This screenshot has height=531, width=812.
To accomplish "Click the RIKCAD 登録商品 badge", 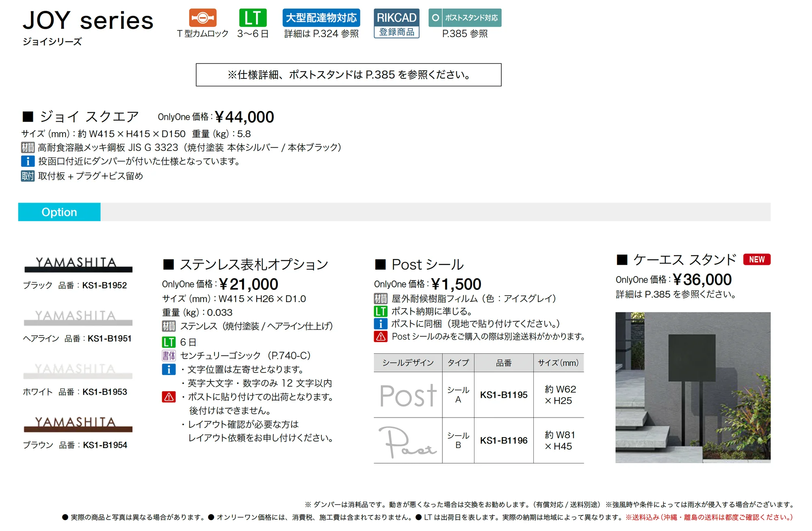I will (x=396, y=24).
